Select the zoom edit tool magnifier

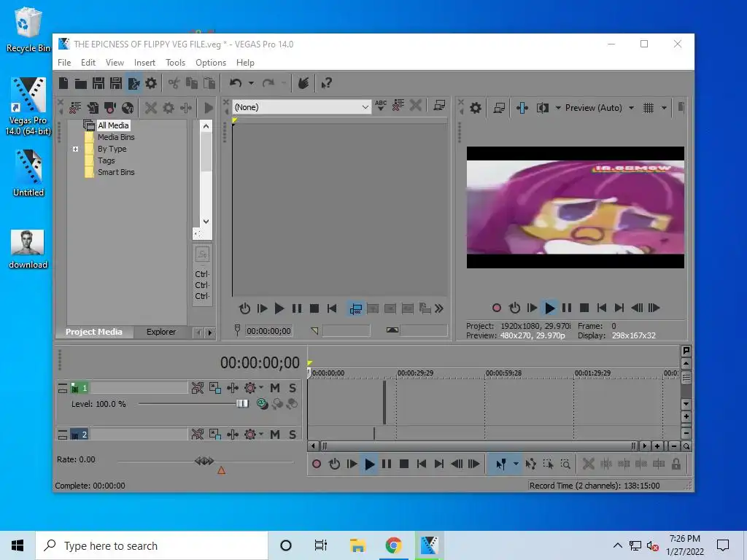coord(565,464)
